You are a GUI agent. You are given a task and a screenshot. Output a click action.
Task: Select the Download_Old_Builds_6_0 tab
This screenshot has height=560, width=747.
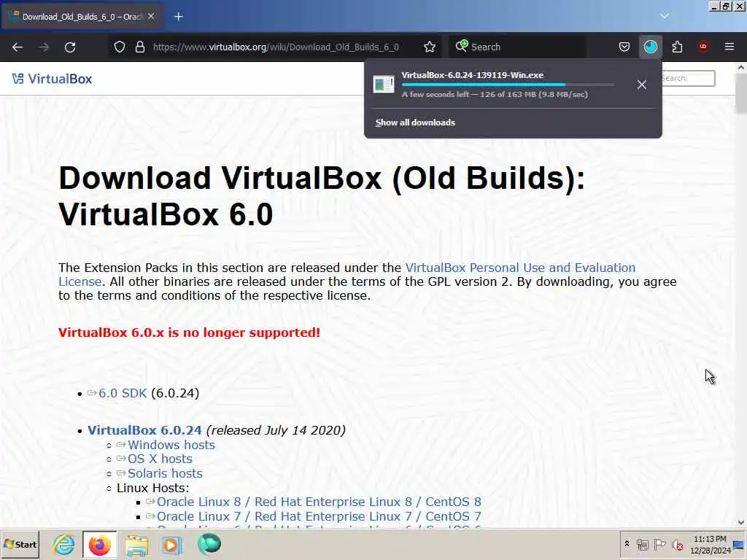click(x=82, y=17)
